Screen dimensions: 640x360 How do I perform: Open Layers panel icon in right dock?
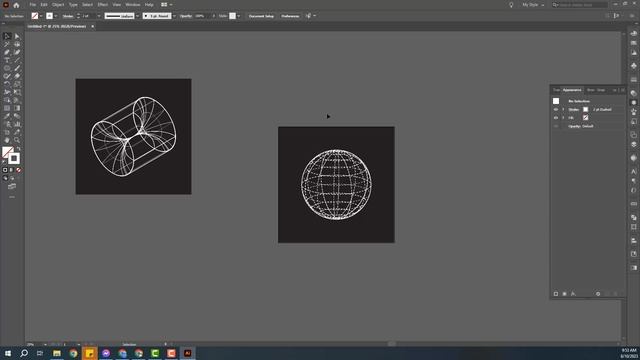633,144
